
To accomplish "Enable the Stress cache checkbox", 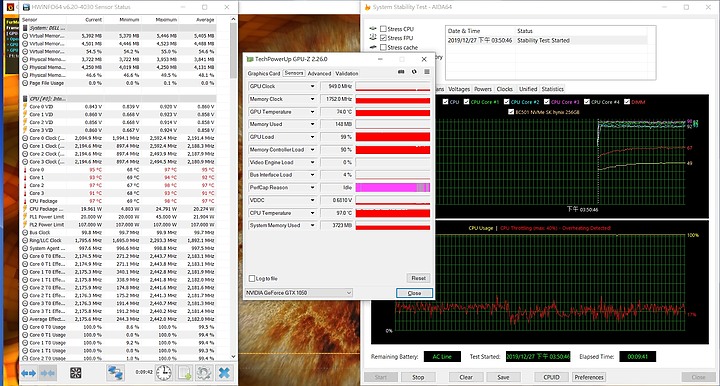I will pos(383,47).
